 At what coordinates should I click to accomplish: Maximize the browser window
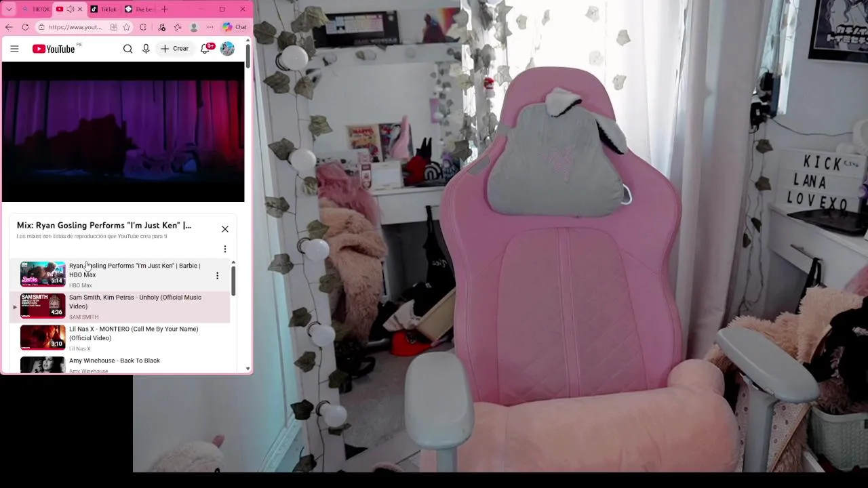pyautogui.click(x=222, y=9)
